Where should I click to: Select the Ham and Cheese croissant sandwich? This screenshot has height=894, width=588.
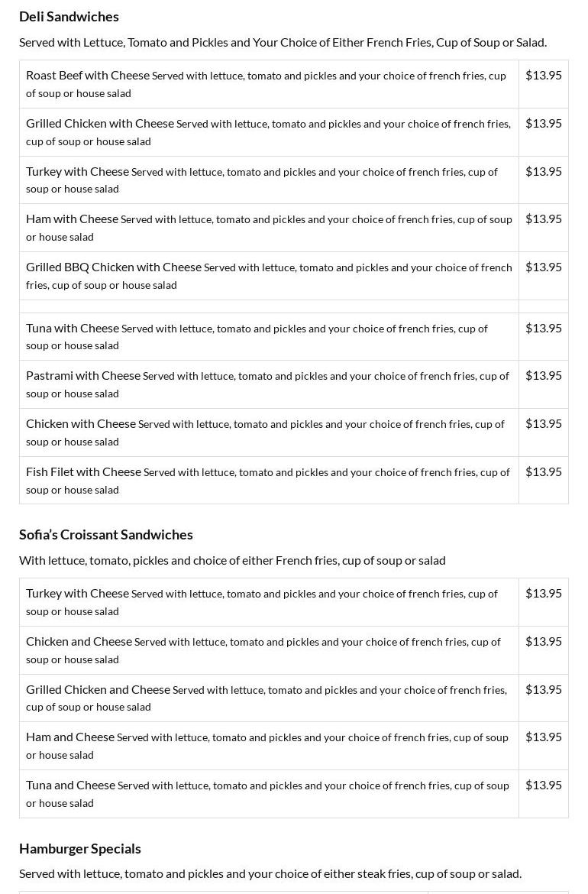(x=70, y=737)
